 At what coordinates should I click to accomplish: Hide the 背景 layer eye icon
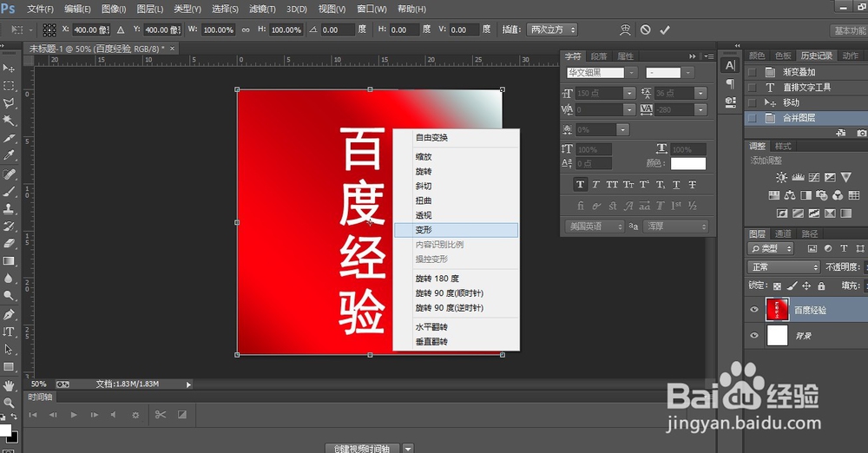point(754,335)
